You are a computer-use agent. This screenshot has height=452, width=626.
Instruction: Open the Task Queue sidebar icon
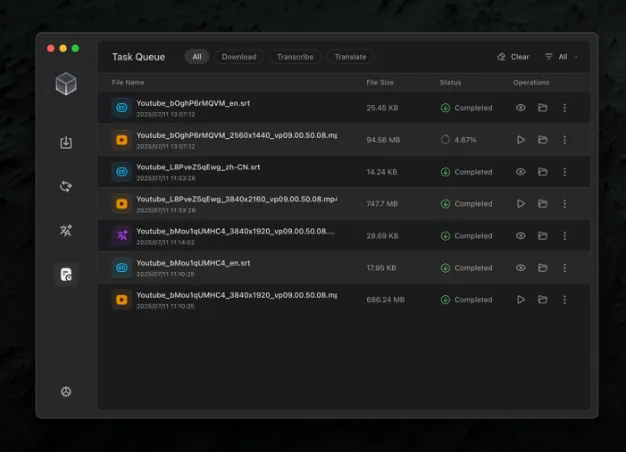click(66, 275)
